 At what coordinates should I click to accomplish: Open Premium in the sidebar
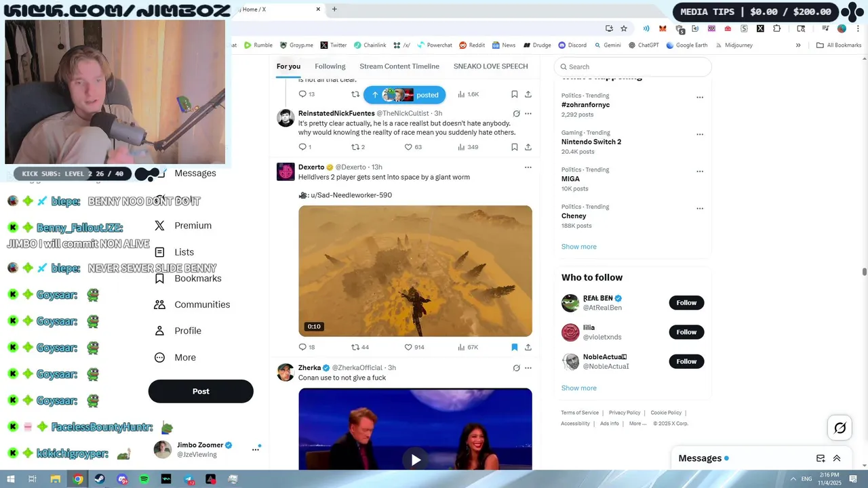(x=183, y=226)
